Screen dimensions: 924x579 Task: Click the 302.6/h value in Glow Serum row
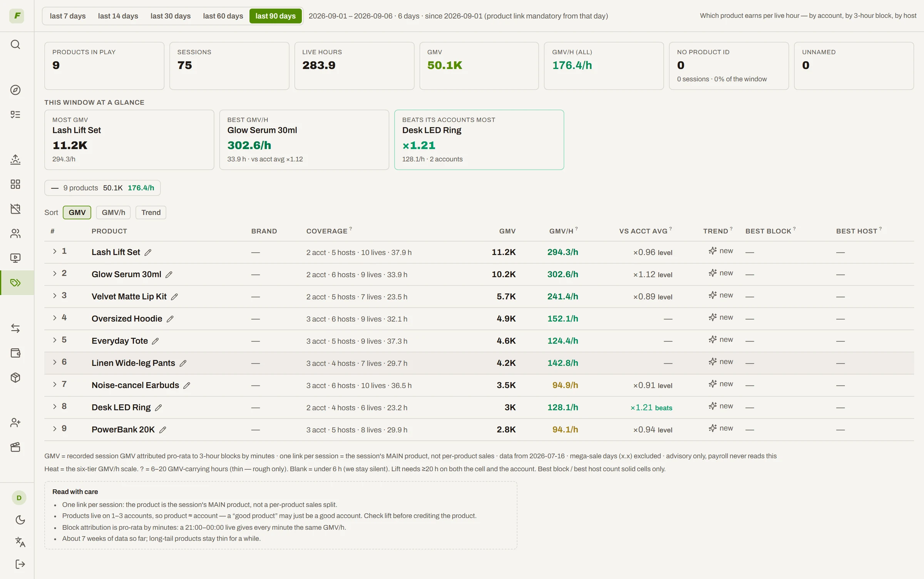(562, 274)
